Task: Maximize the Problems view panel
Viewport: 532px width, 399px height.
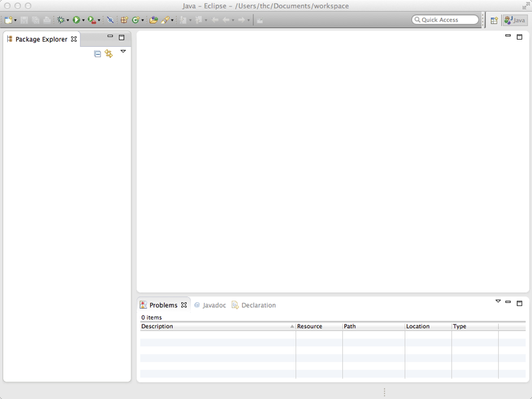Action: click(x=520, y=303)
